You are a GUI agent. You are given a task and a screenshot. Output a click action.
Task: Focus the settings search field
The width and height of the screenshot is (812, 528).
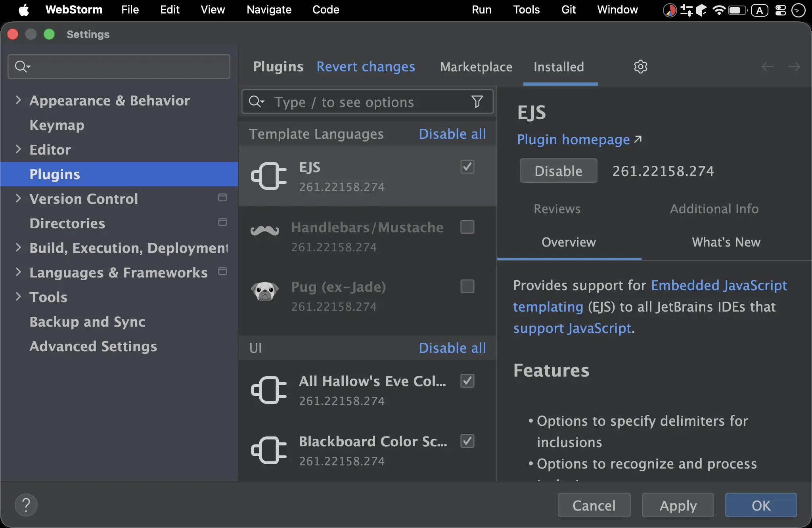[x=119, y=66]
